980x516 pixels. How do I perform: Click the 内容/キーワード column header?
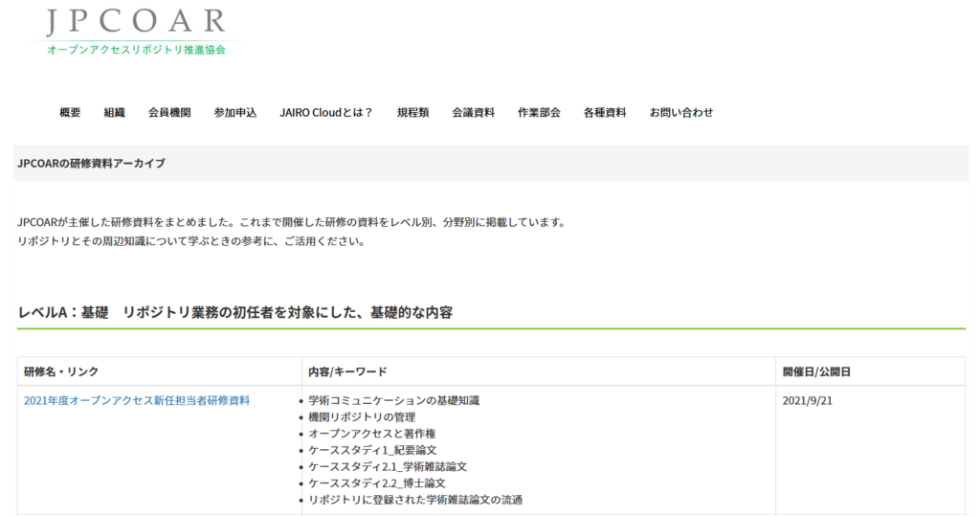coord(347,371)
